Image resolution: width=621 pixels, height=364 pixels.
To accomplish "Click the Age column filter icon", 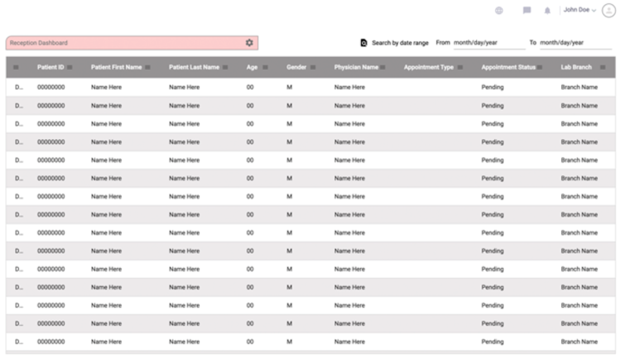I will [x=264, y=67].
